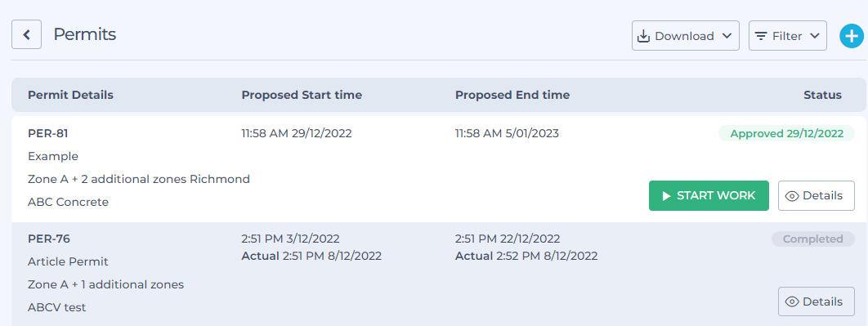868x326 pixels.
Task: Click the back arrow beside Permits
Action: click(x=26, y=35)
